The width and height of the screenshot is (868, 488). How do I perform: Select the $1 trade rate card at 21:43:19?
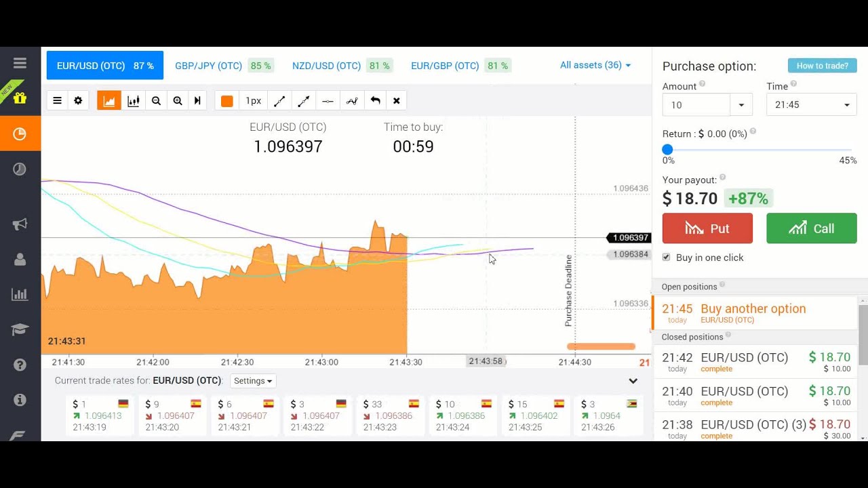click(x=100, y=415)
